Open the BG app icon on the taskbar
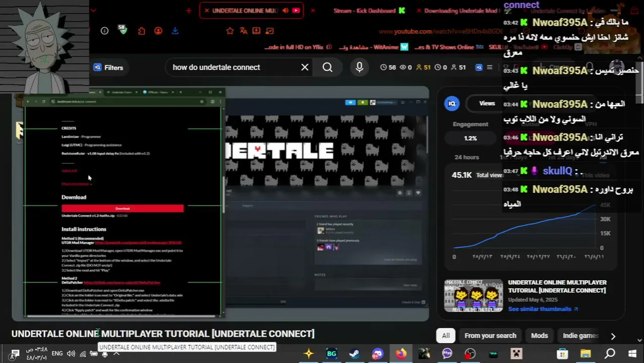644x363 pixels. tap(332, 354)
